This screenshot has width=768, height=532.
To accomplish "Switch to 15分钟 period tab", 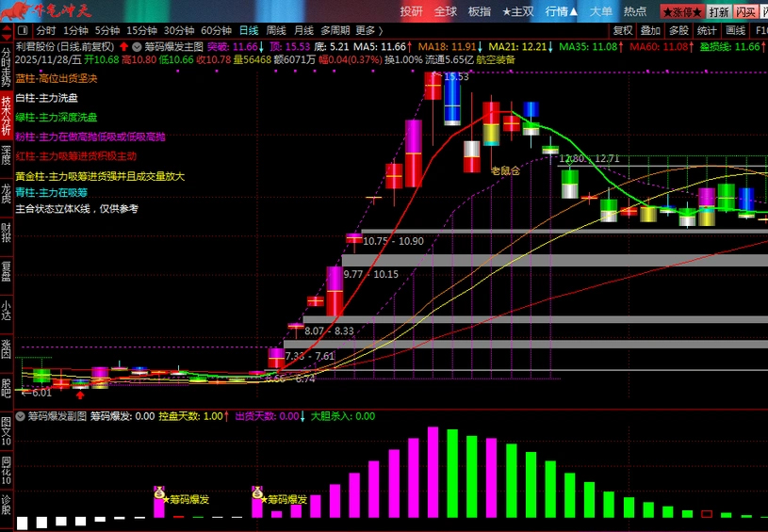I will tap(141, 30).
